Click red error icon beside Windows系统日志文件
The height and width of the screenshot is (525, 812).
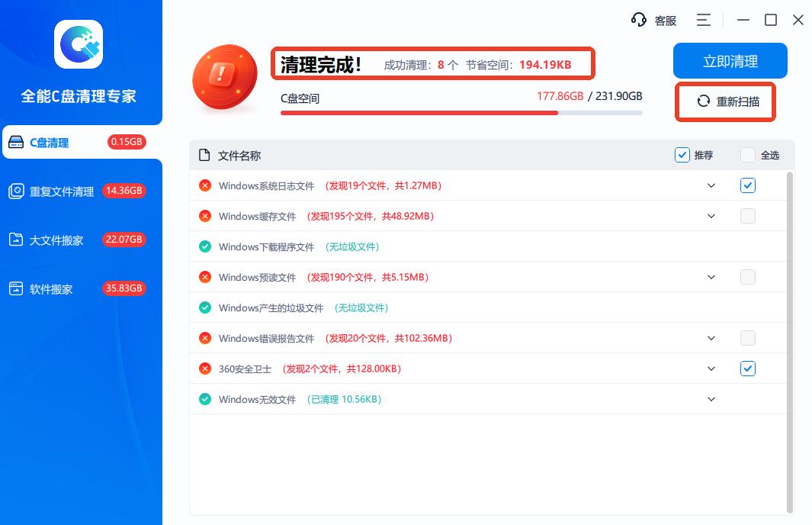pos(204,185)
